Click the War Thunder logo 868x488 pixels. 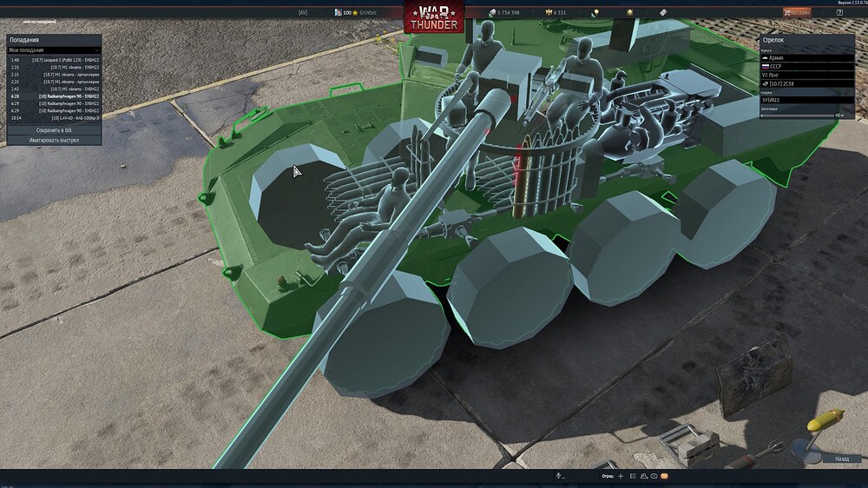click(433, 16)
